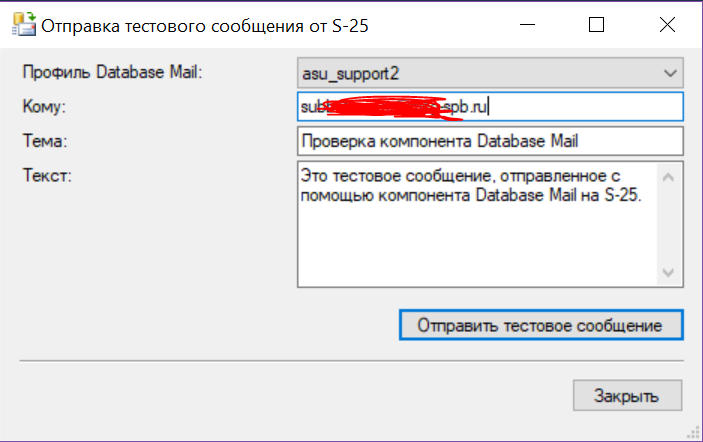Click the Кому label
Viewport: 703px width, 442px height.
(43, 106)
